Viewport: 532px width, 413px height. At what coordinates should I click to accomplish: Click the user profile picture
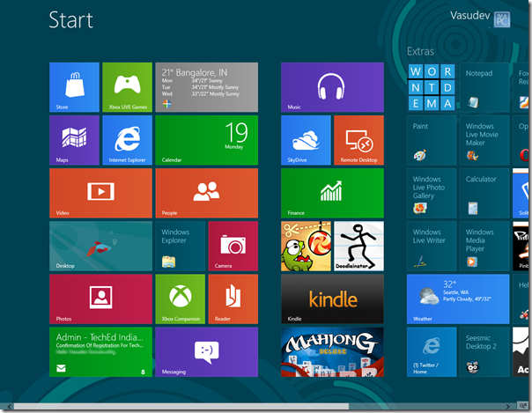pyautogui.click(x=502, y=19)
